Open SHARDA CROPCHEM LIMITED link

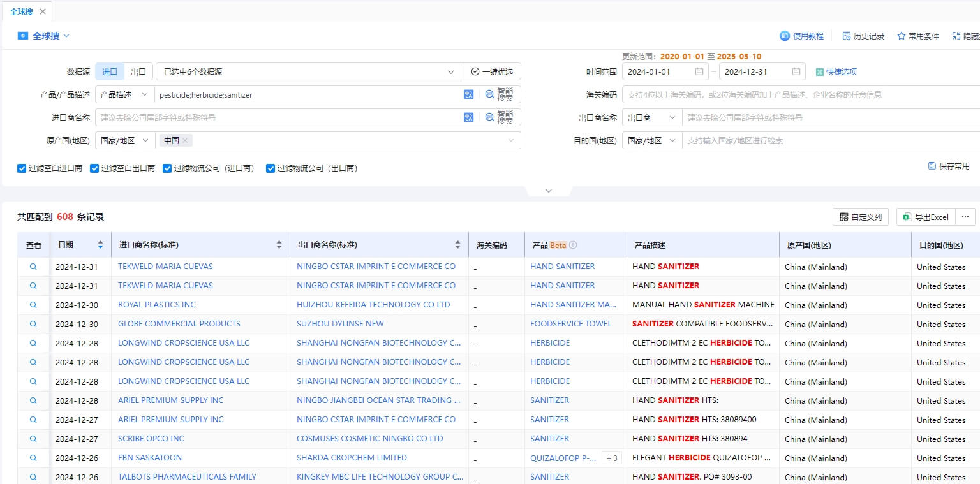click(x=352, y=457)
